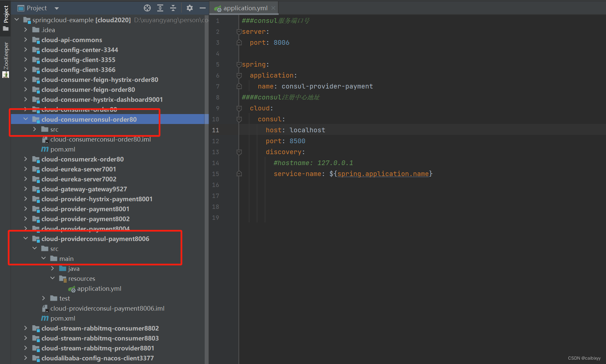Select cloud-stream-rabbitmq-consumer8802 module
This screenshot has width=606, height=364.
[100, 328]
